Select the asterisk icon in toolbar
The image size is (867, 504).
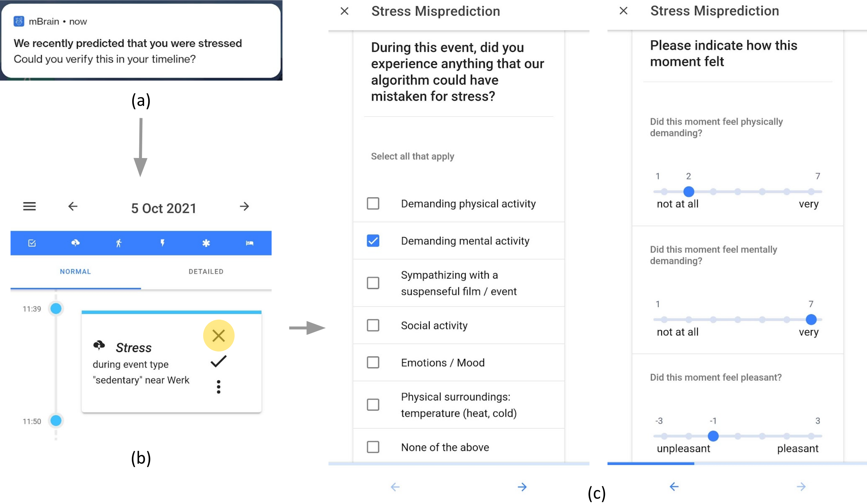206,243
